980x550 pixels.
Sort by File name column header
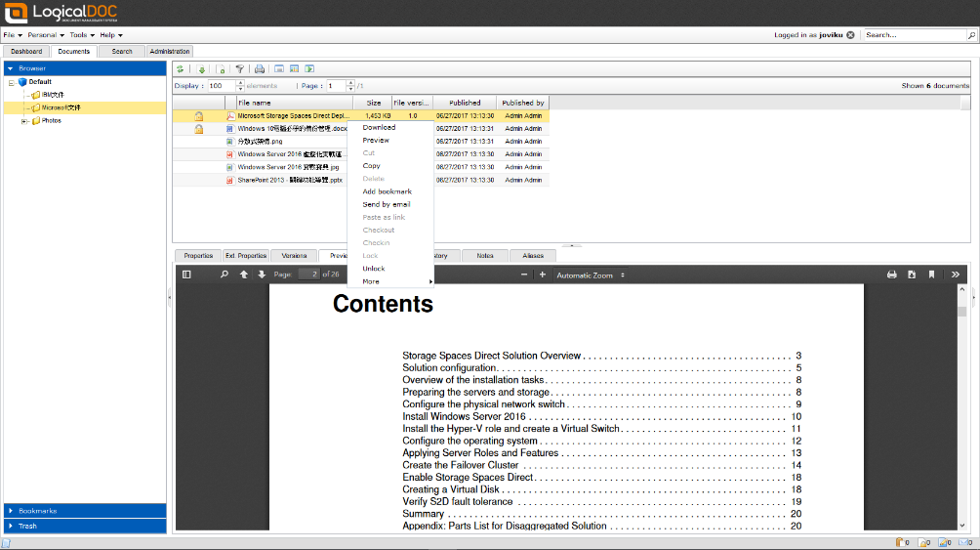pyautogui.click(x=295, y=103)
